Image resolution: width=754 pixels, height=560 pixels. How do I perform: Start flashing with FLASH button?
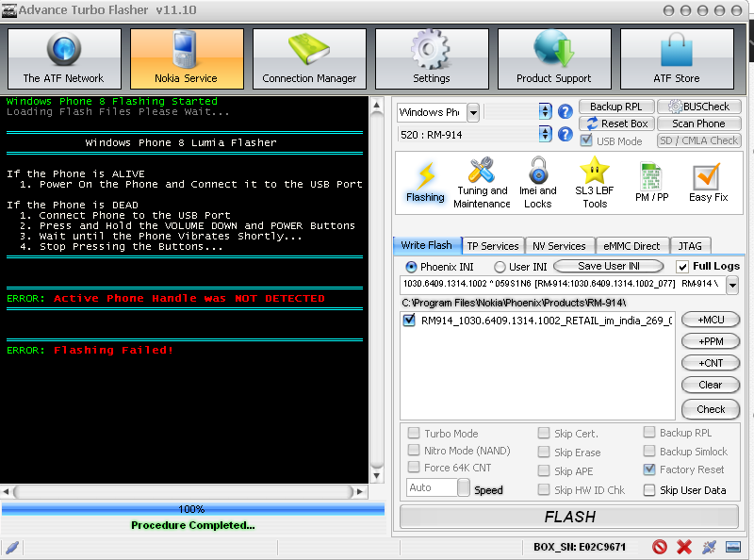tap(569, 517)
